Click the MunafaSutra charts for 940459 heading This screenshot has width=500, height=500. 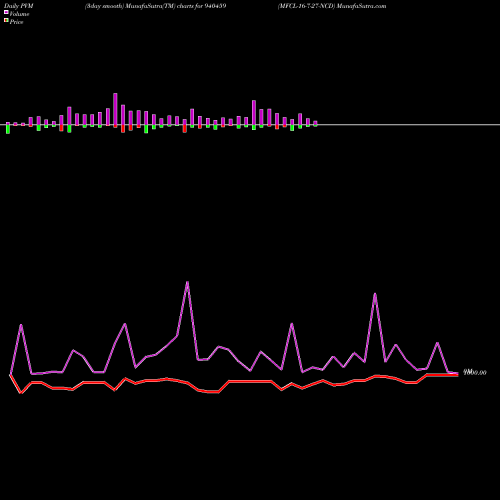(156, 6)
